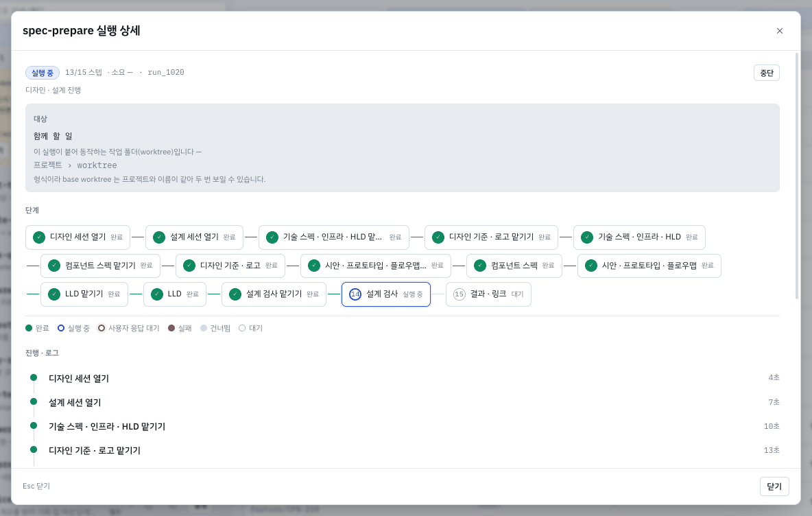The width and height of the screenshot is (812, 516).
Task: Click the 프로젝트 › worktree path text
Action: click(75, 165)
